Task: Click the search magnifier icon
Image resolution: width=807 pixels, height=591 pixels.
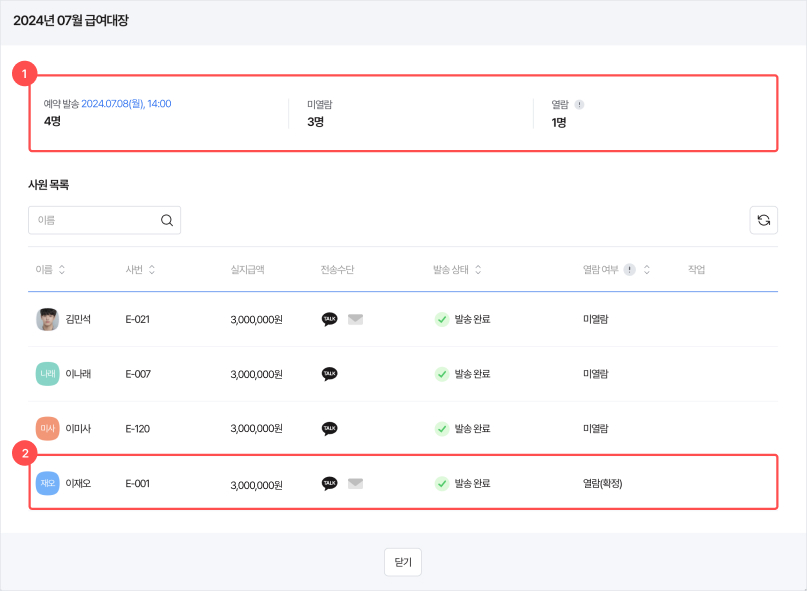Action: (167, 220)
